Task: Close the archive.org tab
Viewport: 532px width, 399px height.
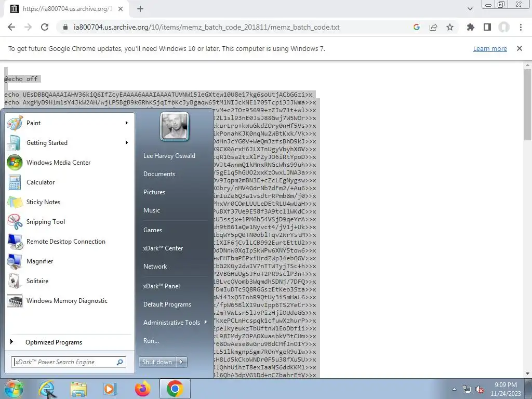Action: pos(121,9)
